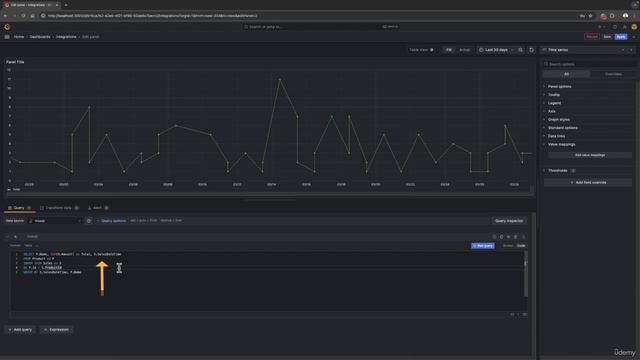Select the All options filter
The height and width of the screenshot is (360, 640).
(566, 74)
